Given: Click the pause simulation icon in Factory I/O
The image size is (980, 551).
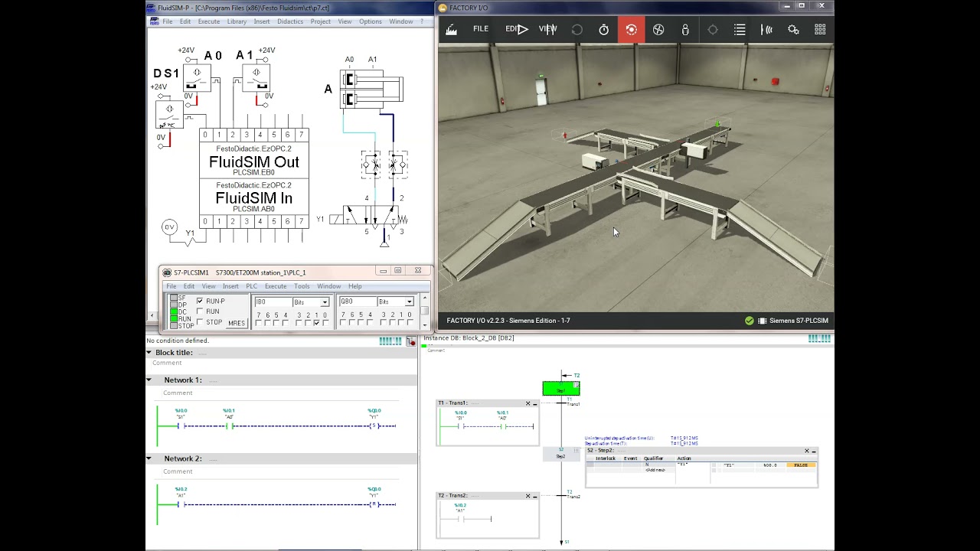Looking at the screenshot, I should pos(552,29).
